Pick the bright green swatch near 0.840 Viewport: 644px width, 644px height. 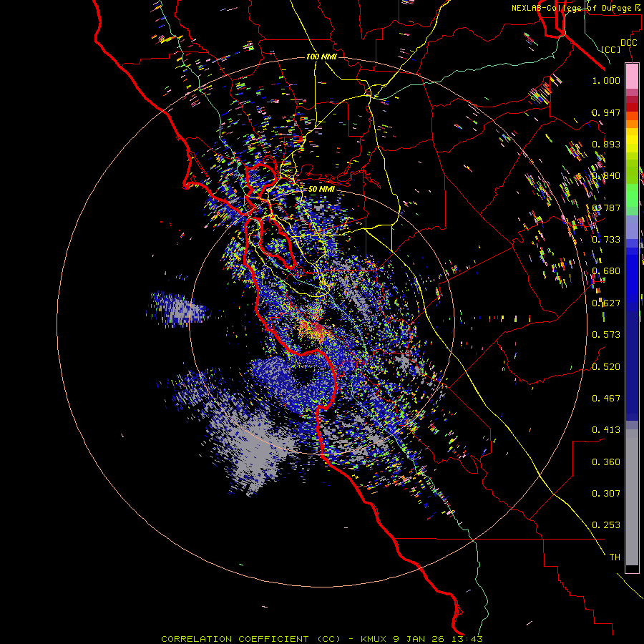(x=632, y=195)
